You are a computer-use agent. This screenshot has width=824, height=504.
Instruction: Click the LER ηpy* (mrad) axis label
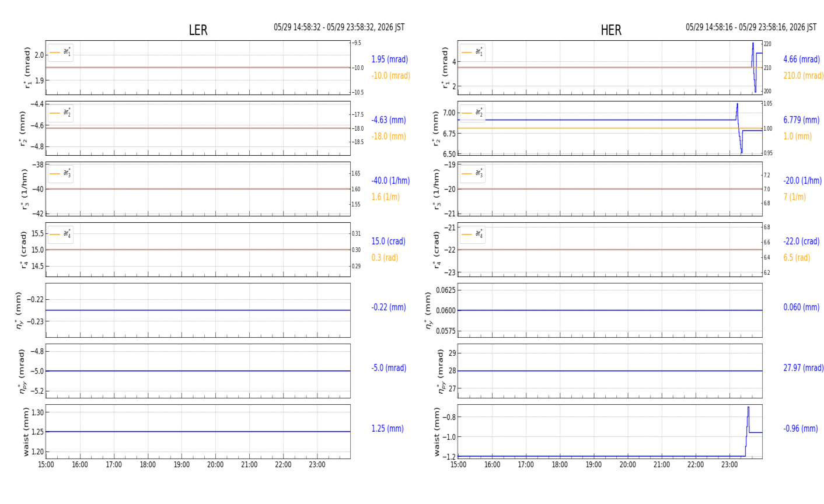click(23, 371)
